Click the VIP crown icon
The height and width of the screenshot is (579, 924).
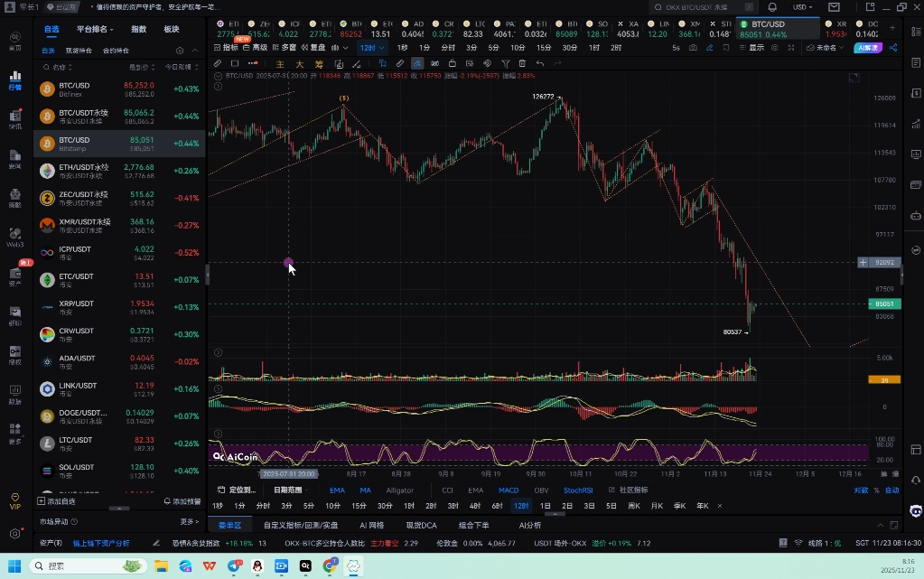(x=14, y=500)
